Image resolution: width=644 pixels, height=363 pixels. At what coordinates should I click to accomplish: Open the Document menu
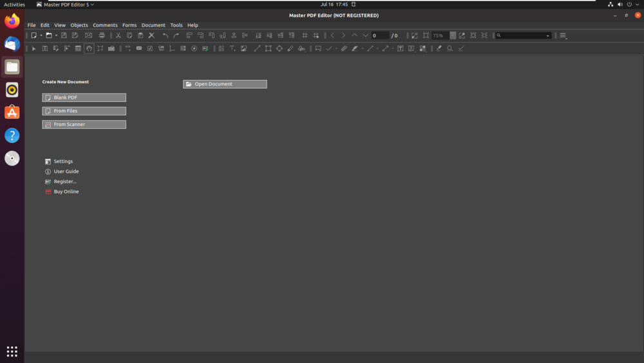click(153, 25)
